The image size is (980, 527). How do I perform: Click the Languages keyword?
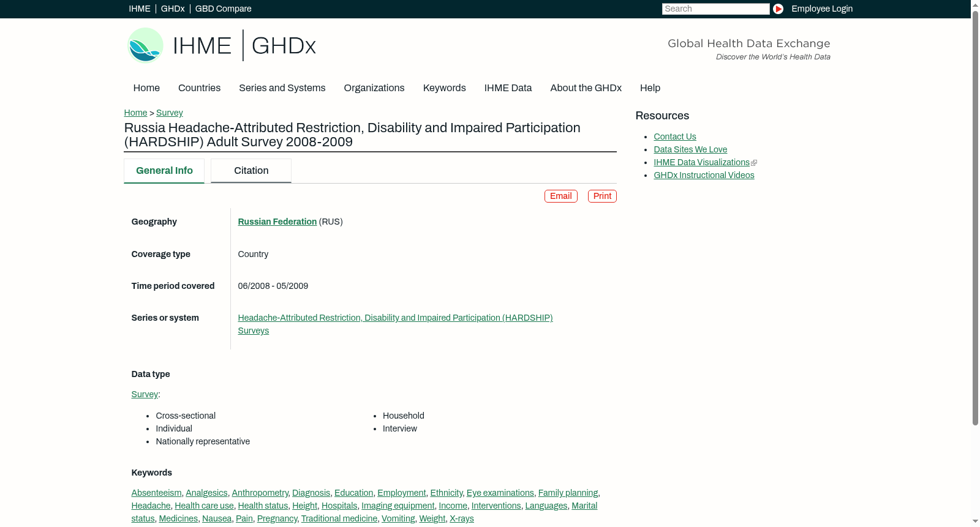pos(546,506)
